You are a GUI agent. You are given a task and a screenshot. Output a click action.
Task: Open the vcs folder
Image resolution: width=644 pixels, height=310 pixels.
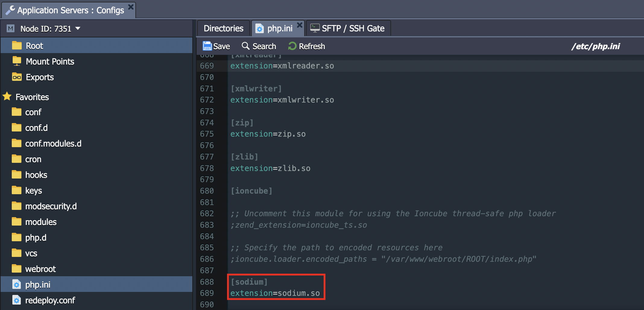click(31, 253)
